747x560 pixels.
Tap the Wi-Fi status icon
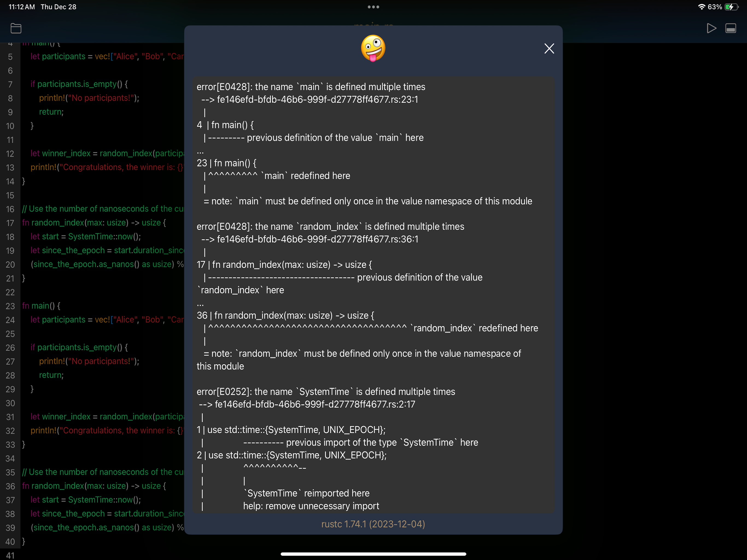[x=701, y=7]
